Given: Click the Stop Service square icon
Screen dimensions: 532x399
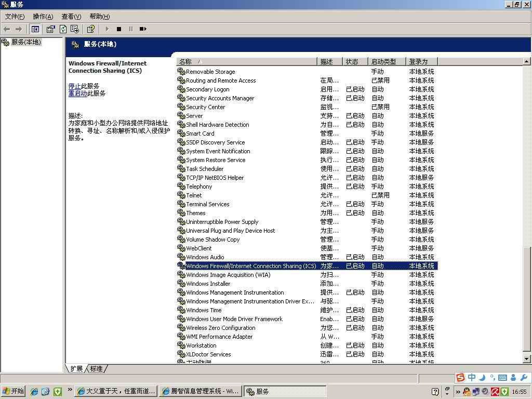Looking at the screenshot, I should (119, 29).
